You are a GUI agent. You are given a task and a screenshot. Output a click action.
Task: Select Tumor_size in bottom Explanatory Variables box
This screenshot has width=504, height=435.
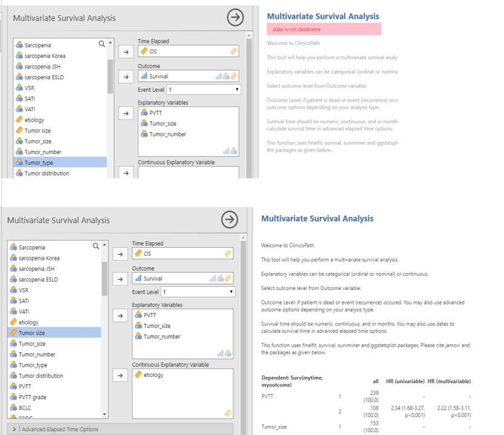coord(183,326)
